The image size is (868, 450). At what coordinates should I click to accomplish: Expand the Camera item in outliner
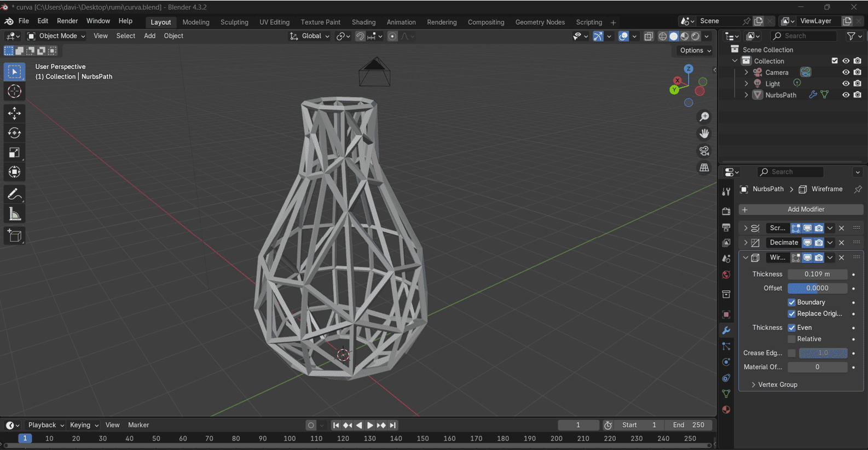click(746, 72)
